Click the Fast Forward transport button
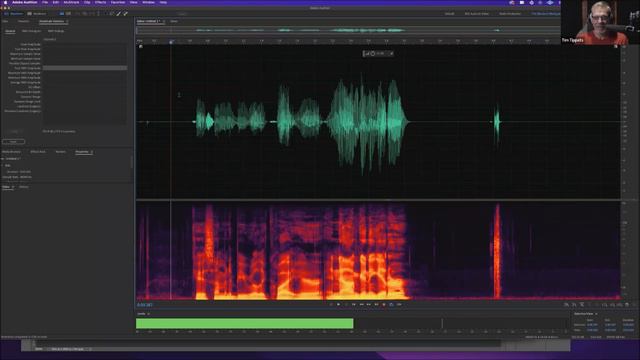 [369, 304]
